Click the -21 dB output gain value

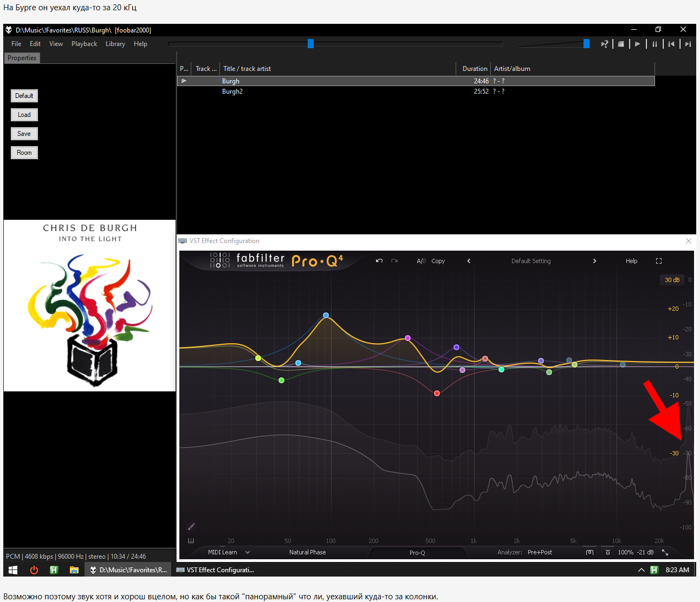click(645, 552)
